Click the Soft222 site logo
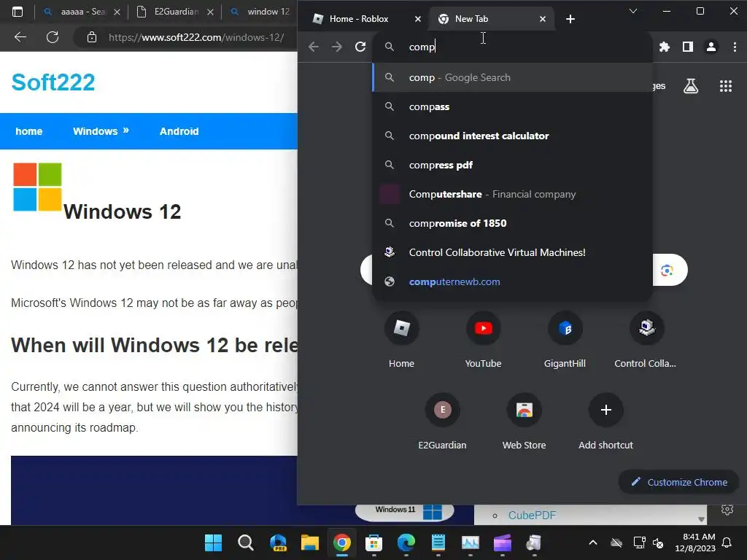Screen dimensions: 747x560 click(x=53, y=82)
